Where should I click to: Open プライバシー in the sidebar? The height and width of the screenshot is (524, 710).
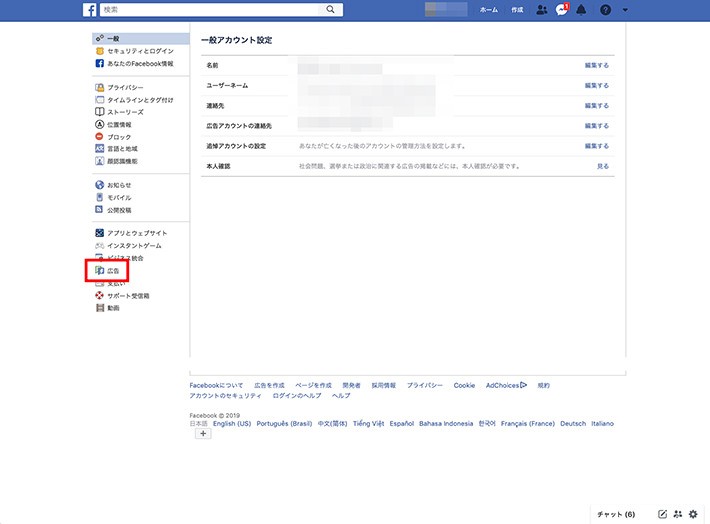click(125, 88)
